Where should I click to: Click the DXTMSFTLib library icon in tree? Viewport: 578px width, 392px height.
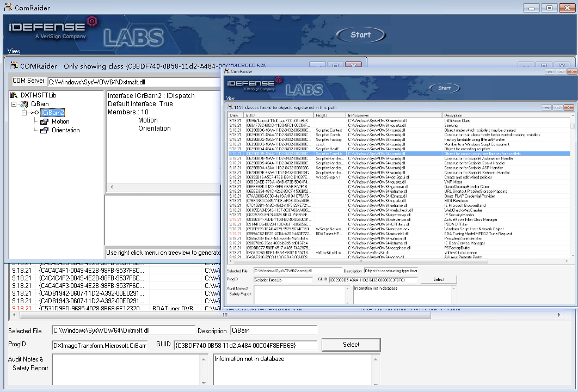[14, 95]
